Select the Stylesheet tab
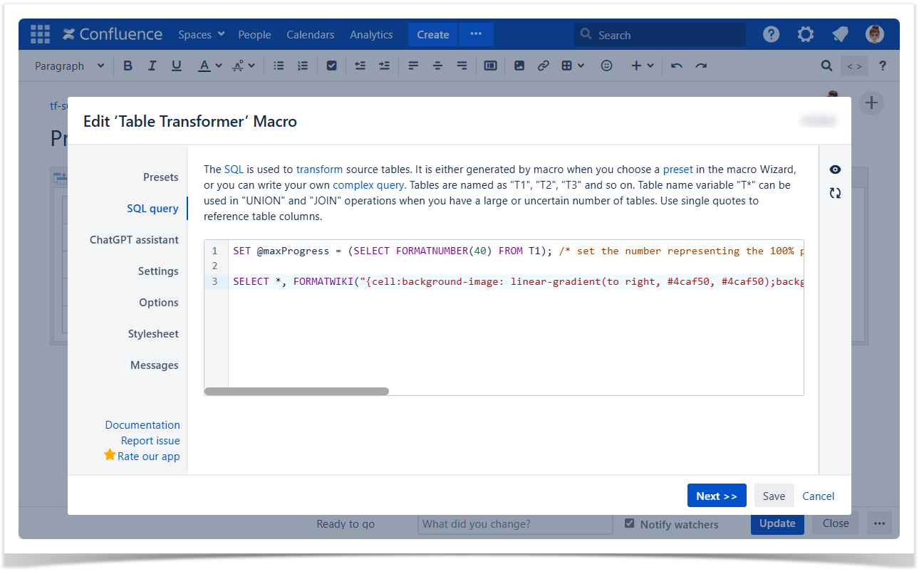The image size is (924, 574). coord(153,334)
